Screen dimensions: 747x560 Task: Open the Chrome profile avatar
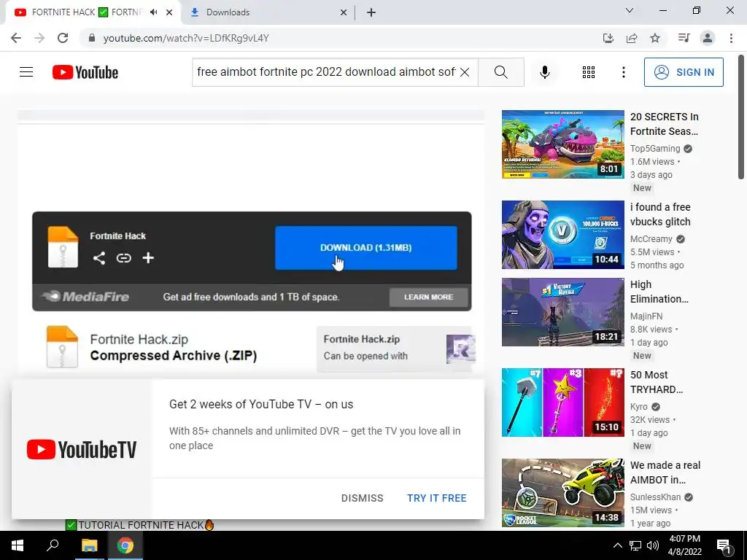pyautogui.click(x=708, y=38)
